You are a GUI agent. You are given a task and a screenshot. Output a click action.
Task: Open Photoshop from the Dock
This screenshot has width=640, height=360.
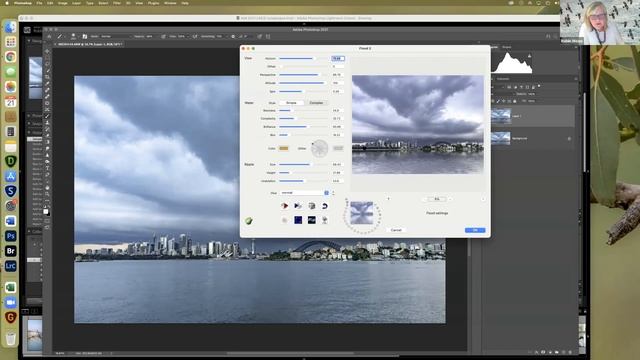tap(11, 236)
